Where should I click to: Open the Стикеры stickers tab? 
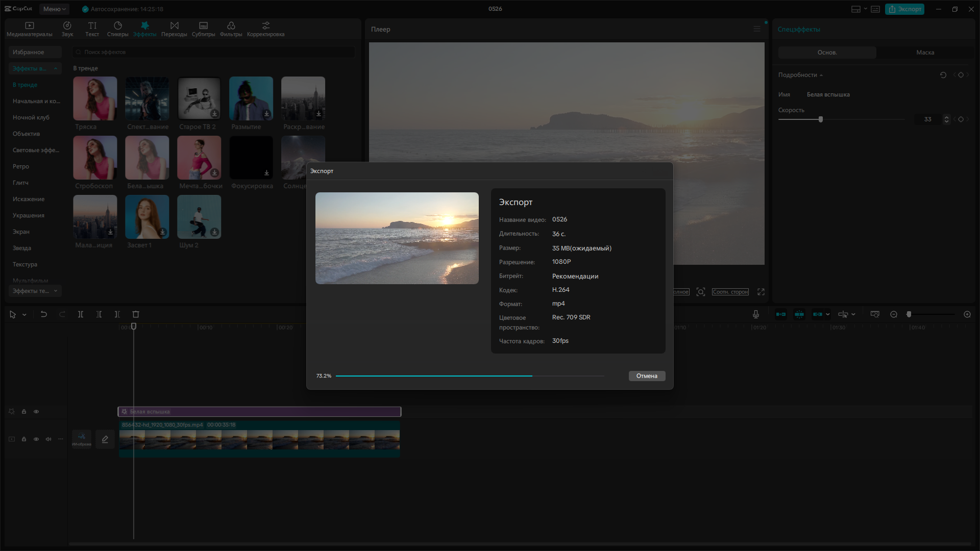pos(118,29)
